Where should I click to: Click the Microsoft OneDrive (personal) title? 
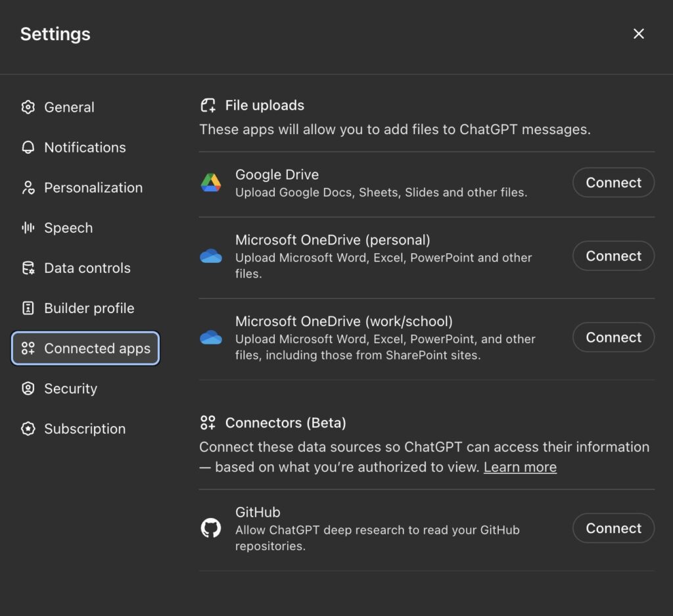[333, 240]
